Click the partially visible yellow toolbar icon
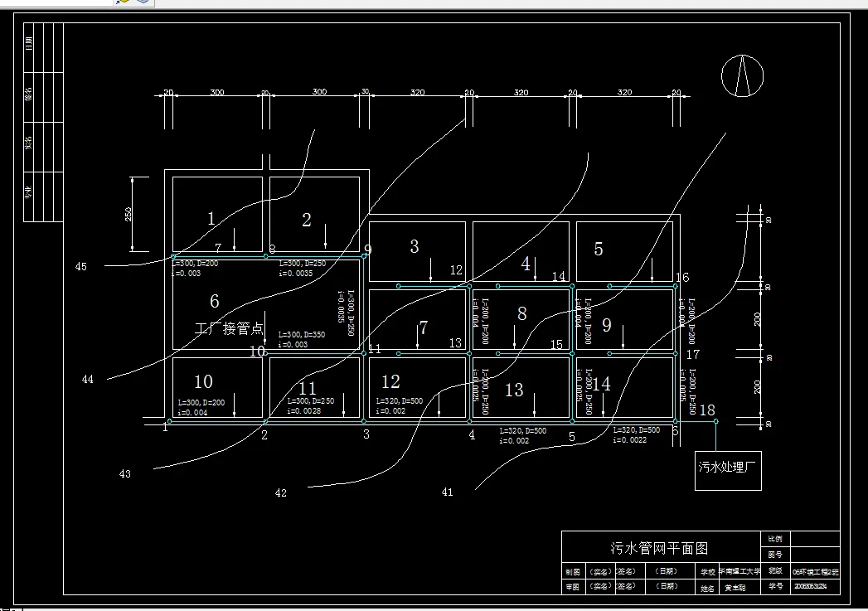This screenshot has width=868, height=611. (124, 2)
